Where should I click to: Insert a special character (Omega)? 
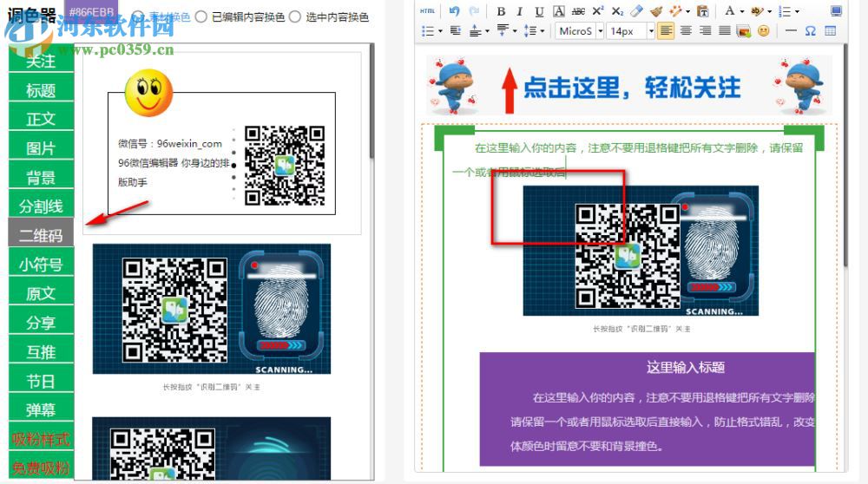coord(811,31)
